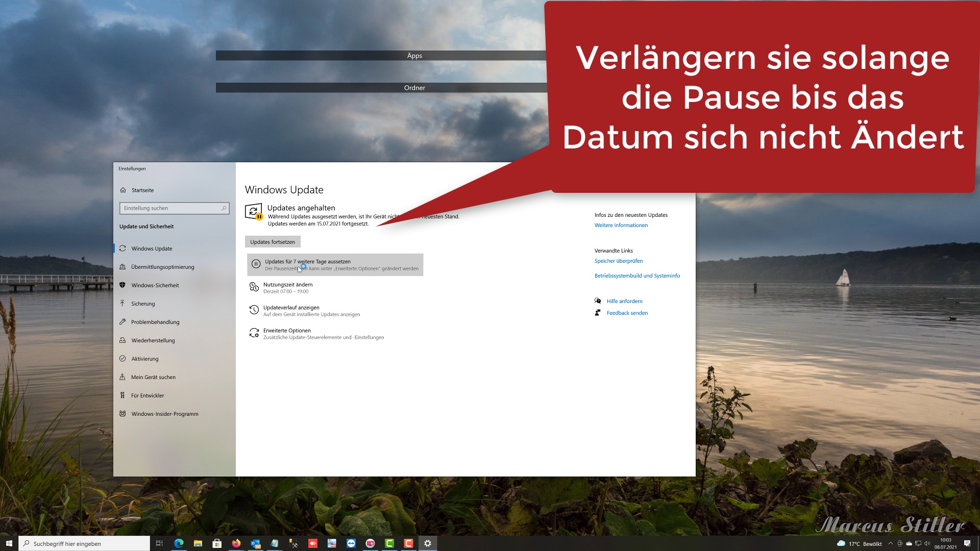Open the PDF application taskbar icon

(x=332, y=543)
